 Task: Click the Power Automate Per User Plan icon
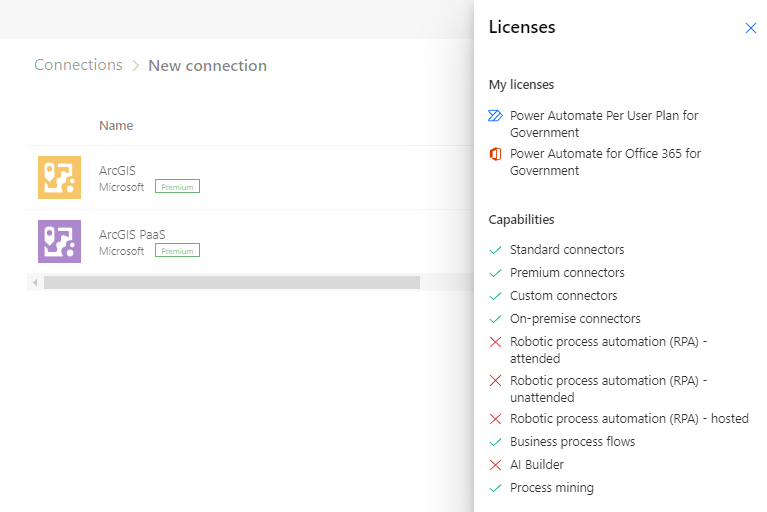[x=495, y=116]
